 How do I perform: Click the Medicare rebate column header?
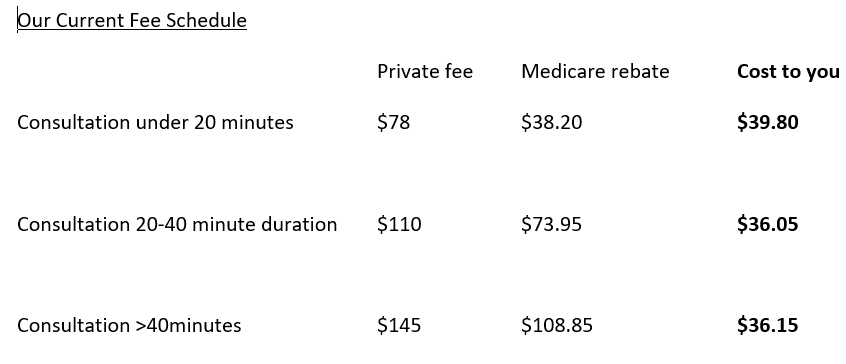coord(595,71)
